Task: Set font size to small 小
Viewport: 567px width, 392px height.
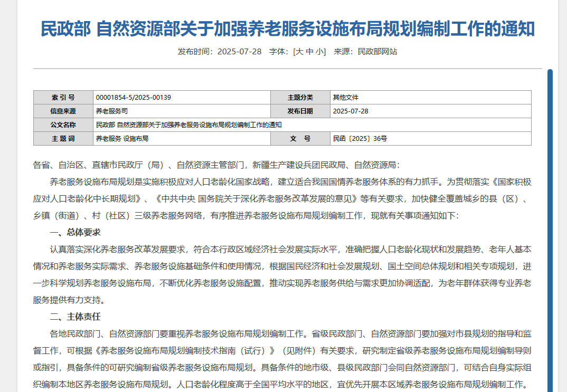Action: point(319,52)
